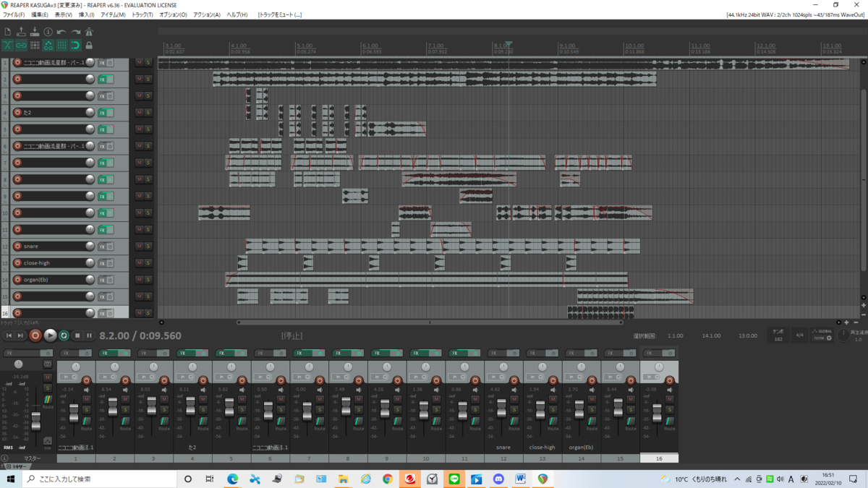Toggle envelope points move with items icon
This screenshot has height=488, width=868.
(x=48, y=46)
